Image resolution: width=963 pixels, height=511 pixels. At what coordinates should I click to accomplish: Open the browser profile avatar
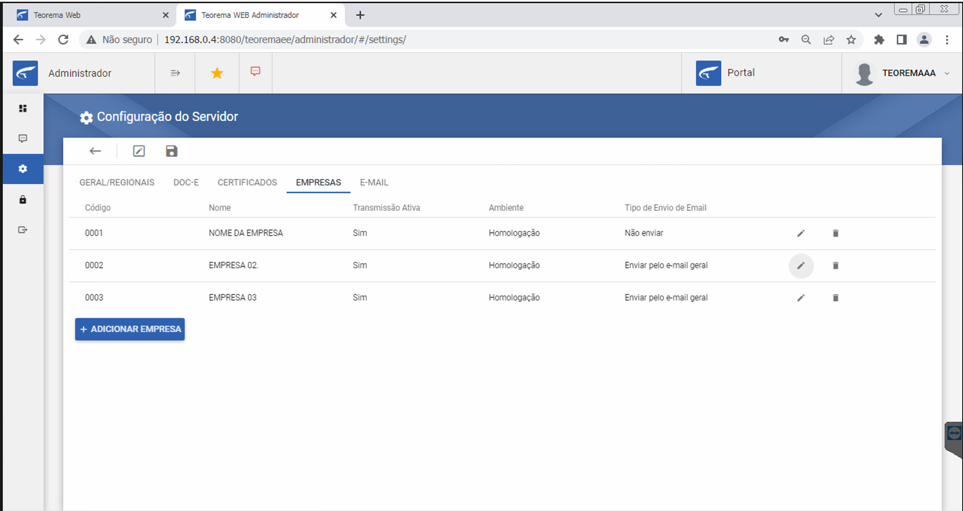tap(924, 40)
